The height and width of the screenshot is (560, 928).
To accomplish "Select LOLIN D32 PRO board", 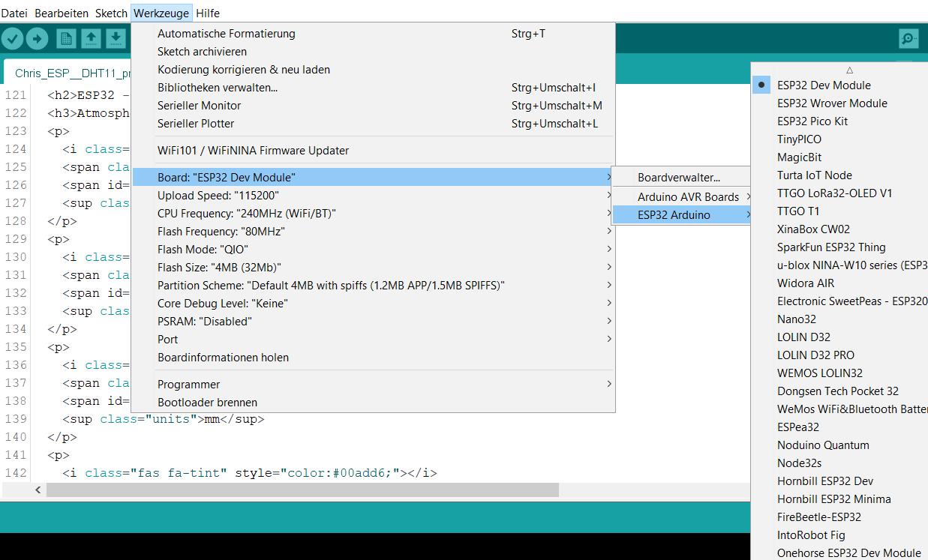I will 815,355.
